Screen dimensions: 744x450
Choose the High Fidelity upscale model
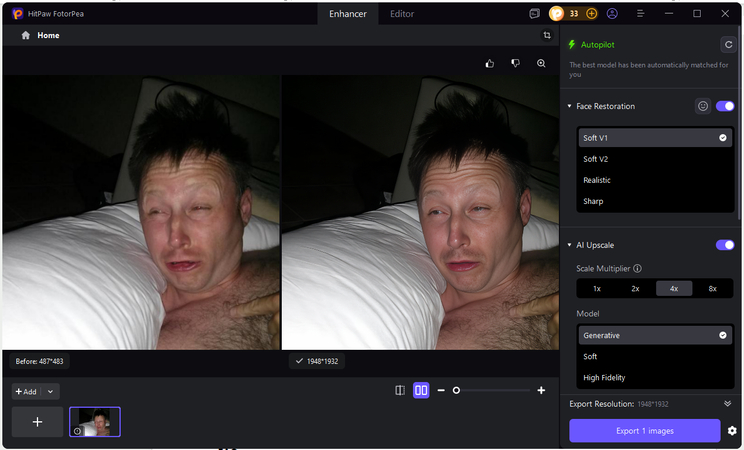point(655,377)
